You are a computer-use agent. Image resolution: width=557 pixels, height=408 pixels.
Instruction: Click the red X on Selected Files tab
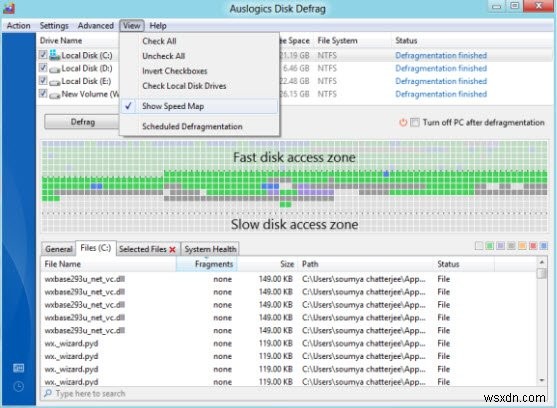coord(172,249)
